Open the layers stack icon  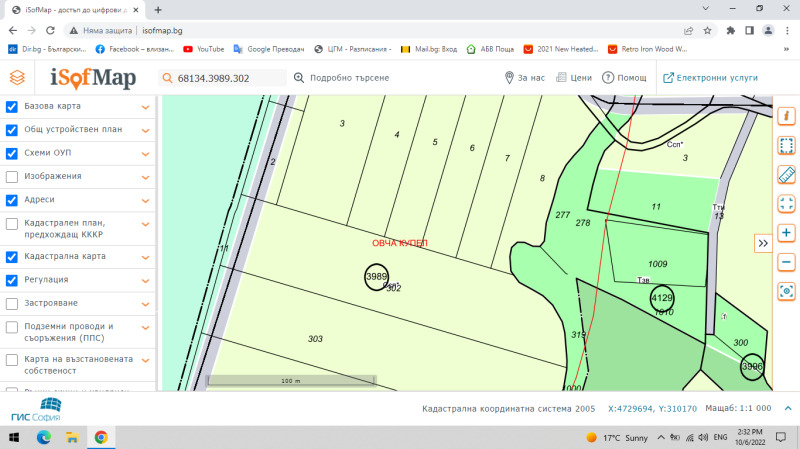click(x=17, y=78)
